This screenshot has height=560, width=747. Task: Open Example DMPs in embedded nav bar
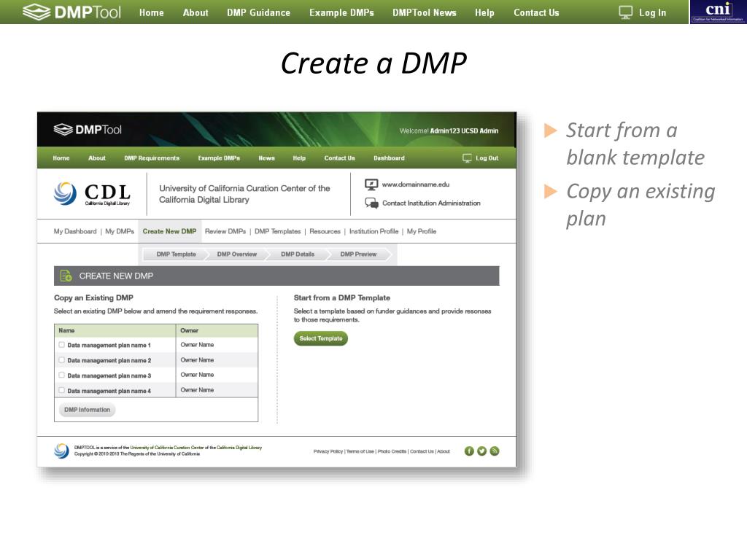(219, 158)
